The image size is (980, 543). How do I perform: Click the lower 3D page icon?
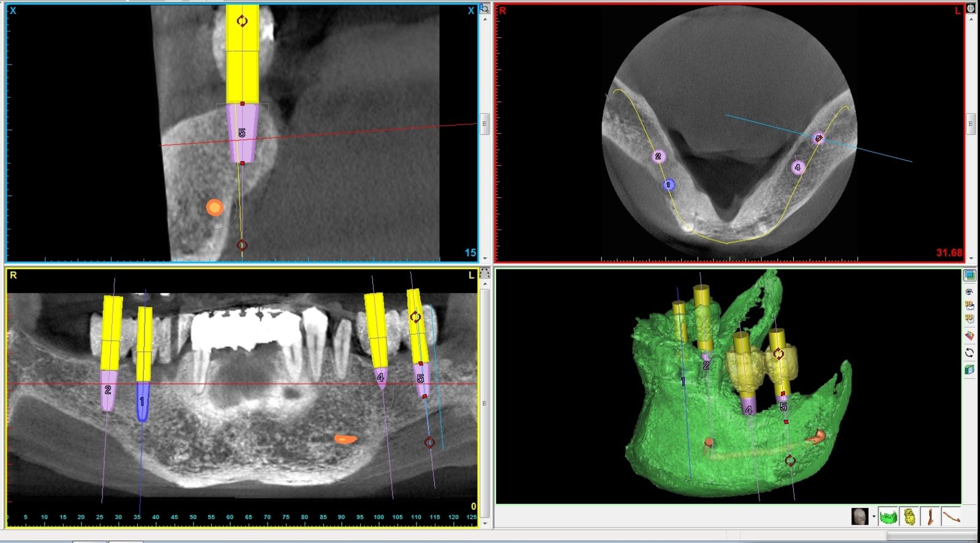coord(970,318)
